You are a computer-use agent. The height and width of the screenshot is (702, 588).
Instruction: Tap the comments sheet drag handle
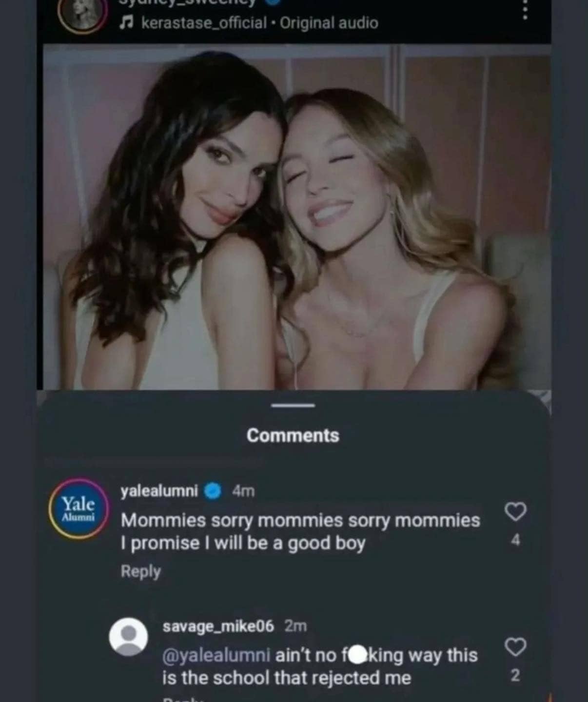coord(293,406)
